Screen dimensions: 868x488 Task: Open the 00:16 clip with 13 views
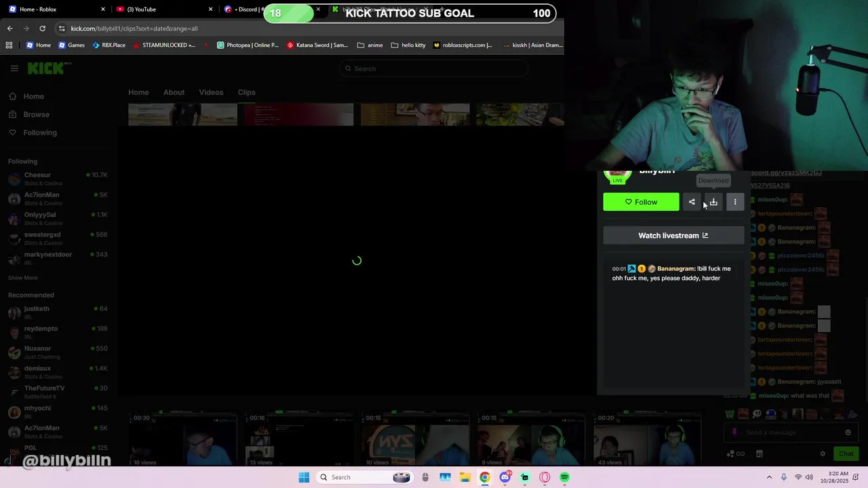point(299,439)
